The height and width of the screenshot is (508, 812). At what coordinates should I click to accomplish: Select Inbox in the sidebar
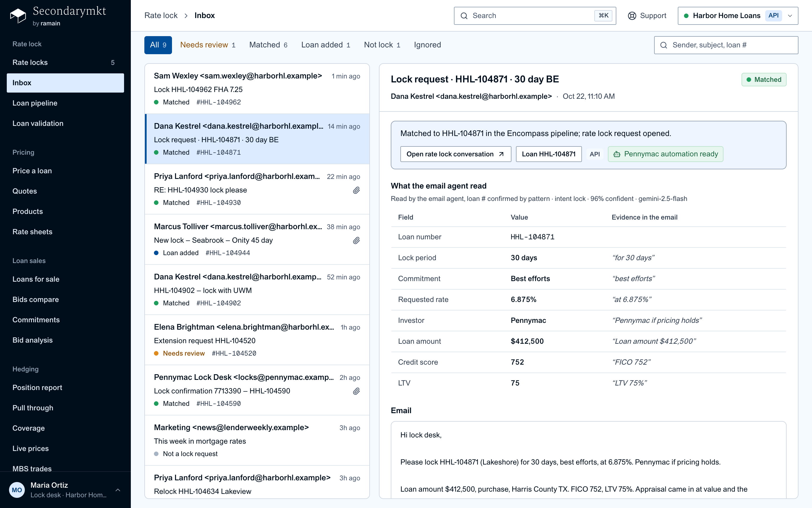pos(65,83)
